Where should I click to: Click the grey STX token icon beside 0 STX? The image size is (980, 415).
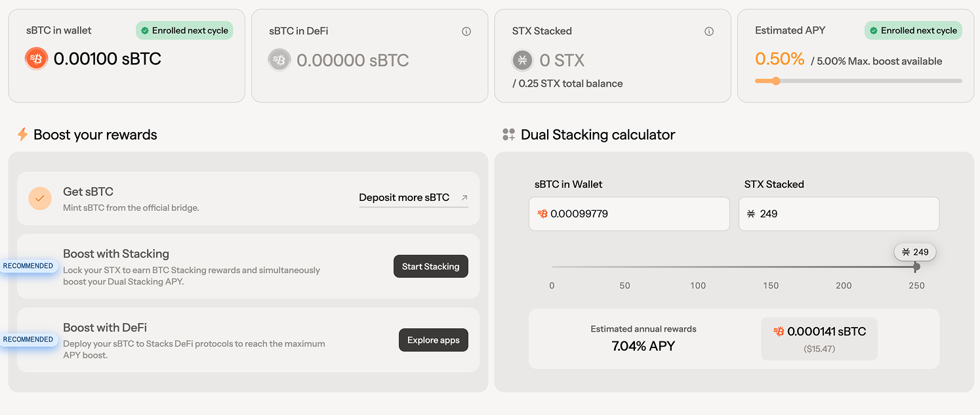pos(523,60)
